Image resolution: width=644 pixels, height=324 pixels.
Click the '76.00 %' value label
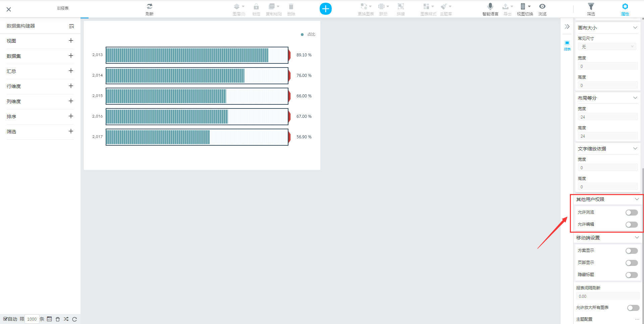tap(304, 76)
